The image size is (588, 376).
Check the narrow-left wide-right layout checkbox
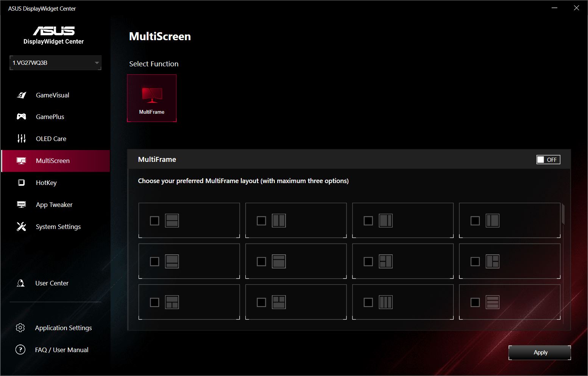[475, 221]
